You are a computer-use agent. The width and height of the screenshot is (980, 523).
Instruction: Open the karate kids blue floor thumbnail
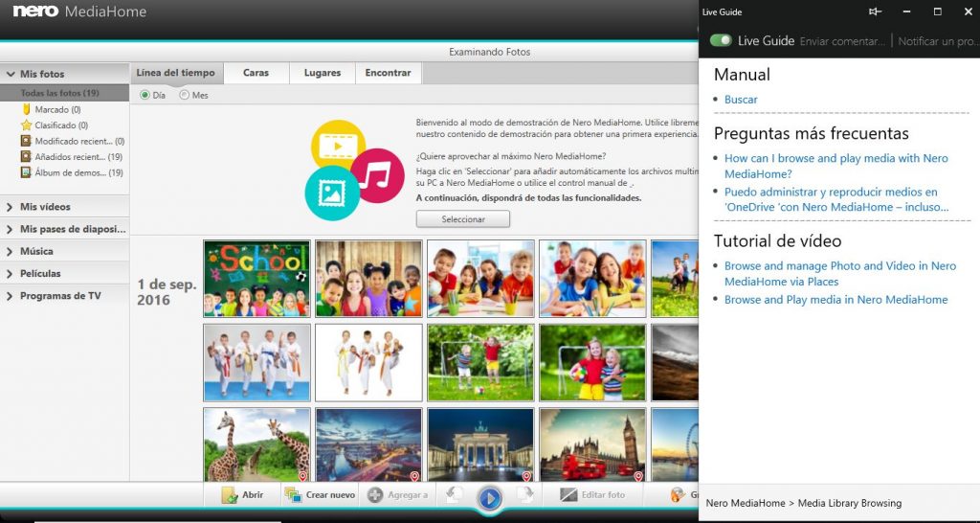[256, 363]
